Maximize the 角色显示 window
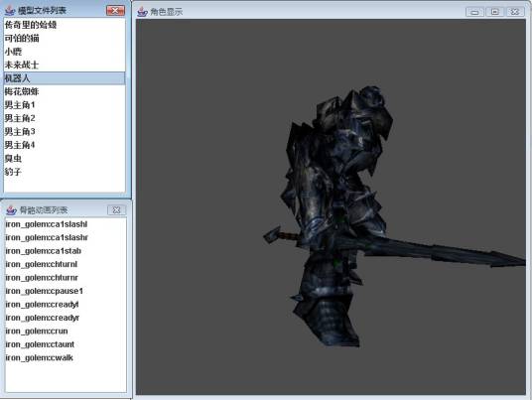 pos(494,12)
